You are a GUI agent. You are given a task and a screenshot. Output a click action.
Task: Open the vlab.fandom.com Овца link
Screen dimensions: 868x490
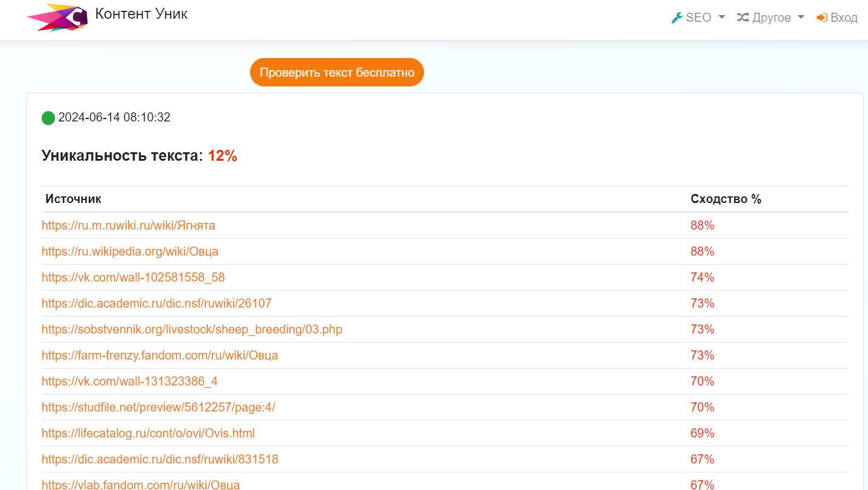click(141, 484)
